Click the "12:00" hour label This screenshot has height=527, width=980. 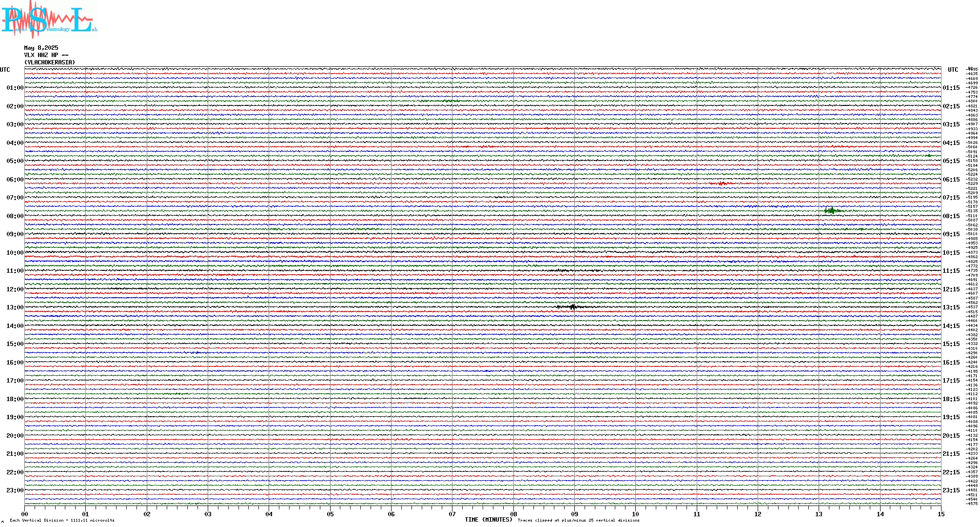15,289
